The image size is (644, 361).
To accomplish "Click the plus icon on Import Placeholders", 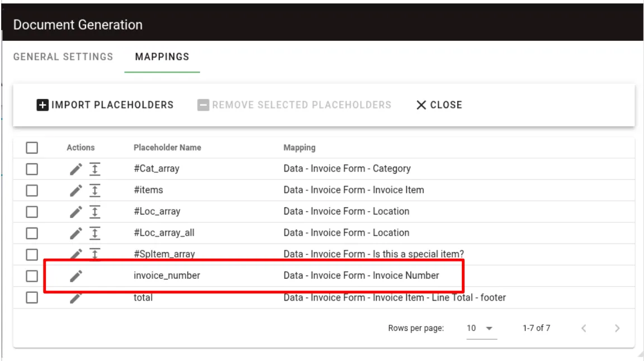I will point(42,104).
